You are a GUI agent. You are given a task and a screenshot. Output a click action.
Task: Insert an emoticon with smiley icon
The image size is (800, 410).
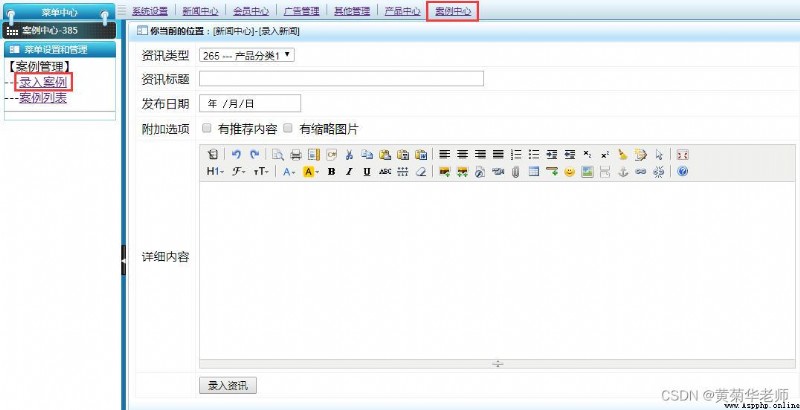[x=569, y=172]
